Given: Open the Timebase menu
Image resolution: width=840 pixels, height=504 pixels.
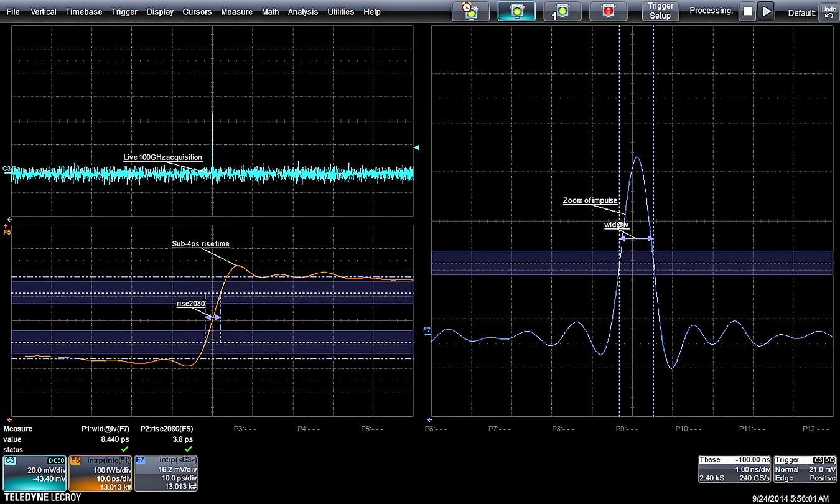Looking at the screenshot, I should click(86, 12).
